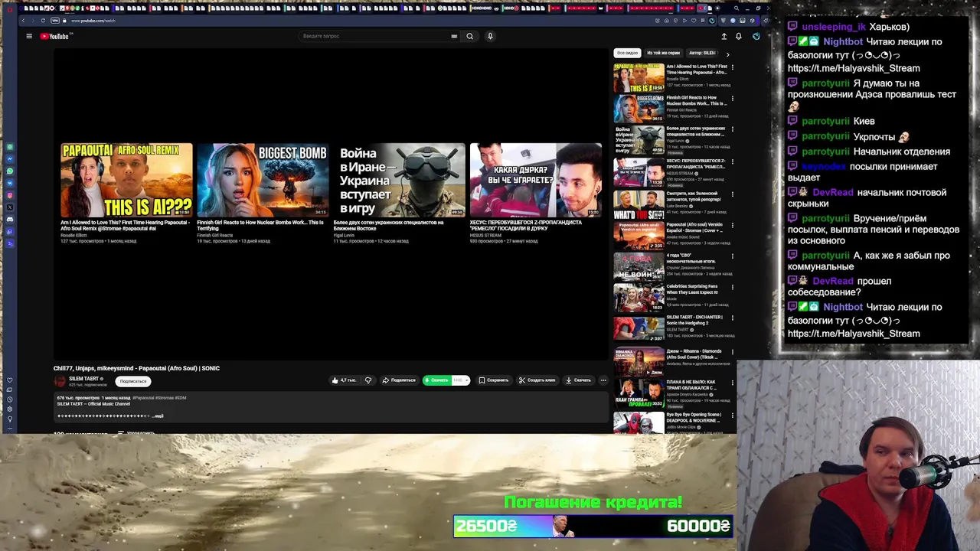
Task: Open the WhatsApp icon in browser sidebar
Action: pyautogui.click(x=10, y=171)
